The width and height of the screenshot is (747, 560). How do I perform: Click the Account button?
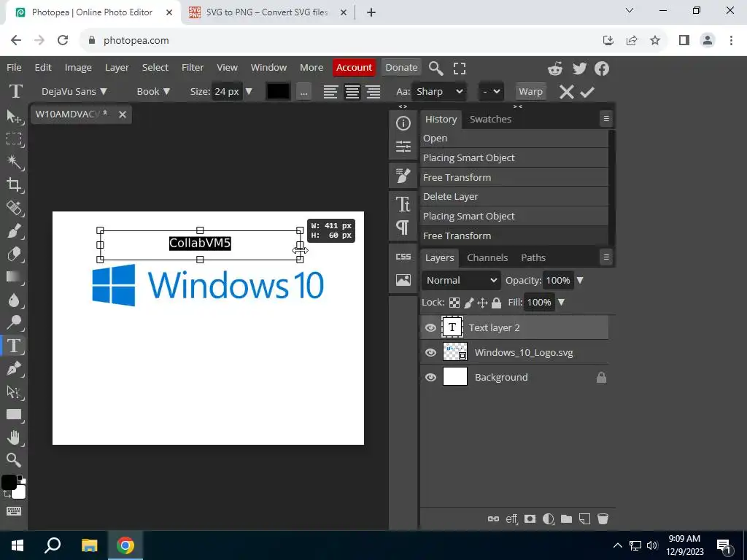[354, 68]
